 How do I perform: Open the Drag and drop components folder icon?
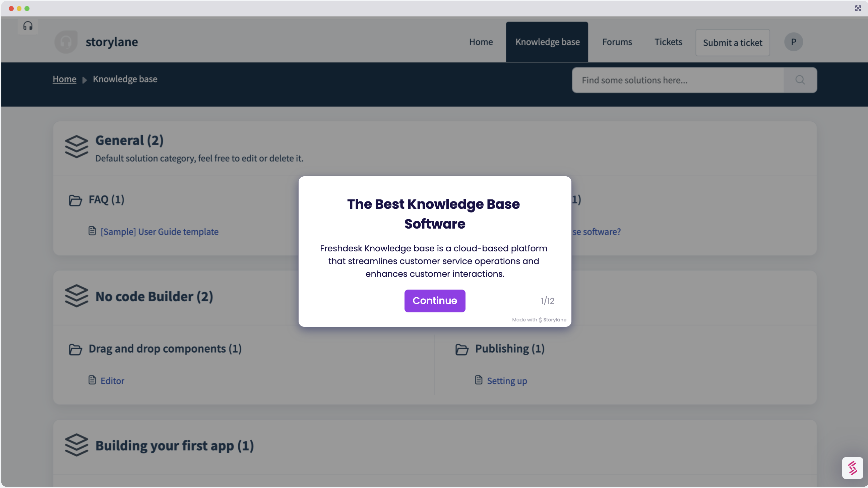point(76,350)
